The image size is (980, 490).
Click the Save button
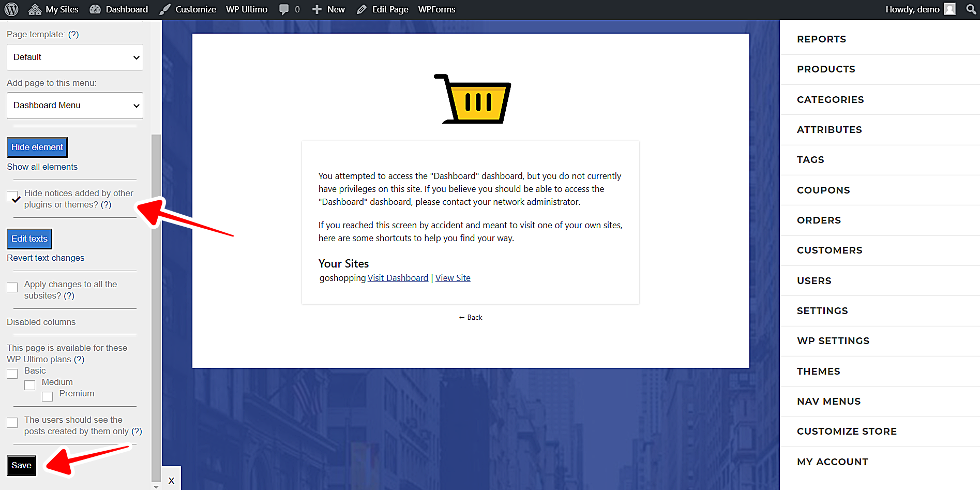[x=22, y=466]
